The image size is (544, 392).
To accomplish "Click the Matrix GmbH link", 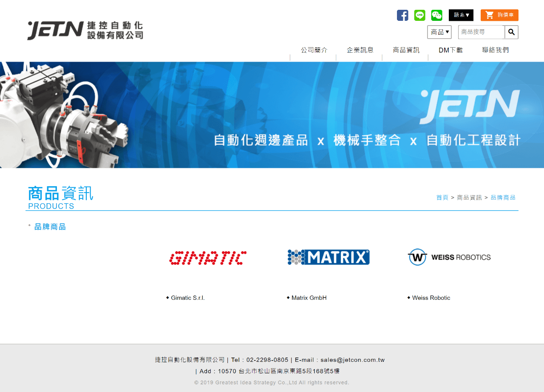I will pyautogui.click(x=309, y=298).
